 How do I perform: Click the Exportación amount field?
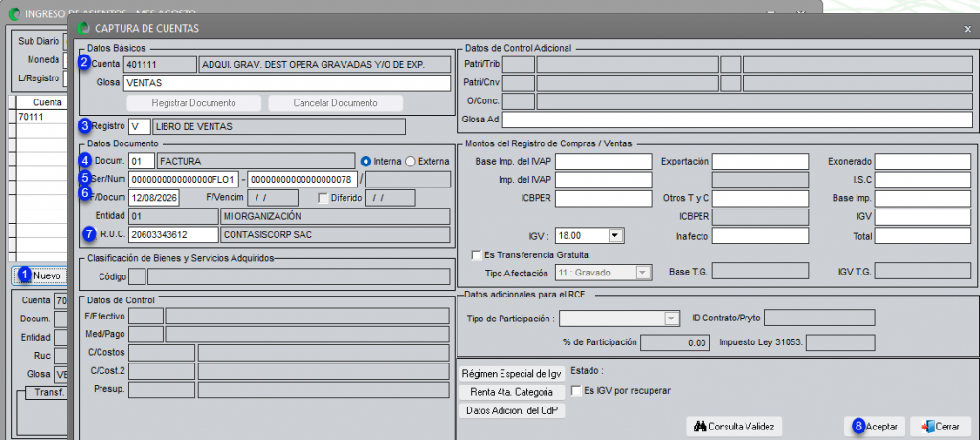tap(761, 162)
